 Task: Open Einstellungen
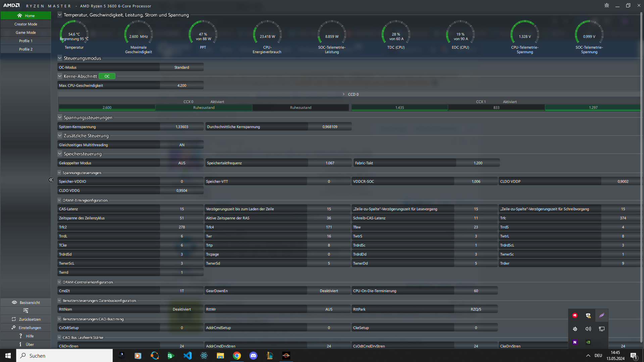point(26,327)
